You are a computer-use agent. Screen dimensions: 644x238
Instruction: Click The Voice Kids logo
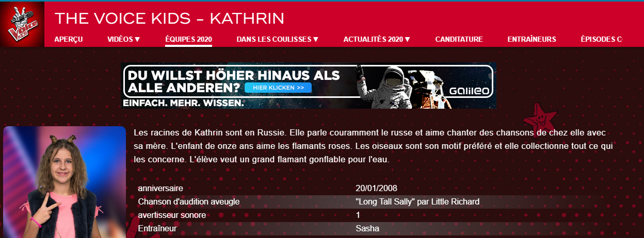(x=22, y=24)
